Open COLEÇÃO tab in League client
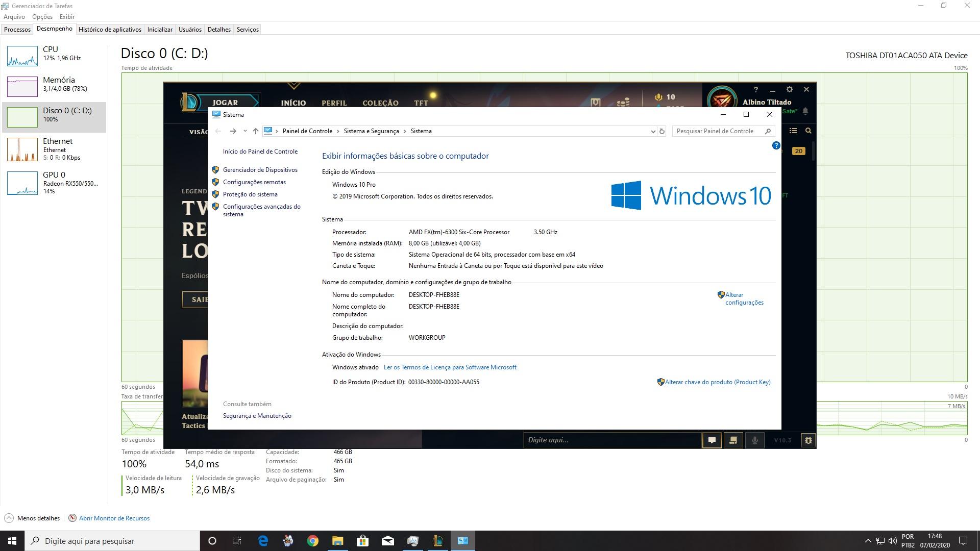Screen dimensions: 980x551 coord(380,103)
